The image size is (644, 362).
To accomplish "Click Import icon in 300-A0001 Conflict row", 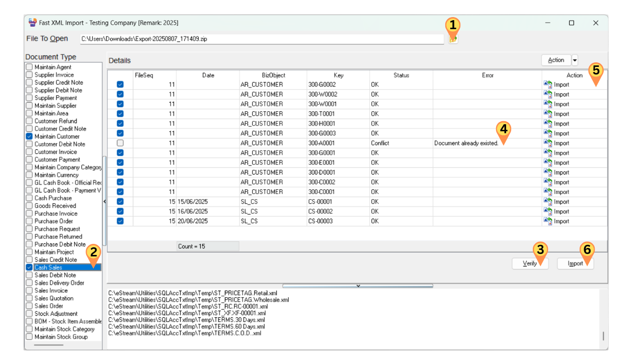I will pyautogui.click(x=548, y=143).
